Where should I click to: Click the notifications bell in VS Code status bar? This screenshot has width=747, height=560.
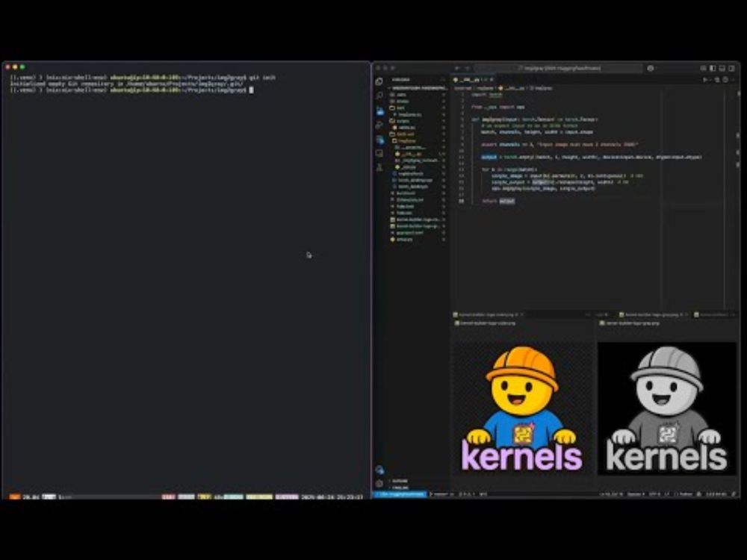click(734, 494)
